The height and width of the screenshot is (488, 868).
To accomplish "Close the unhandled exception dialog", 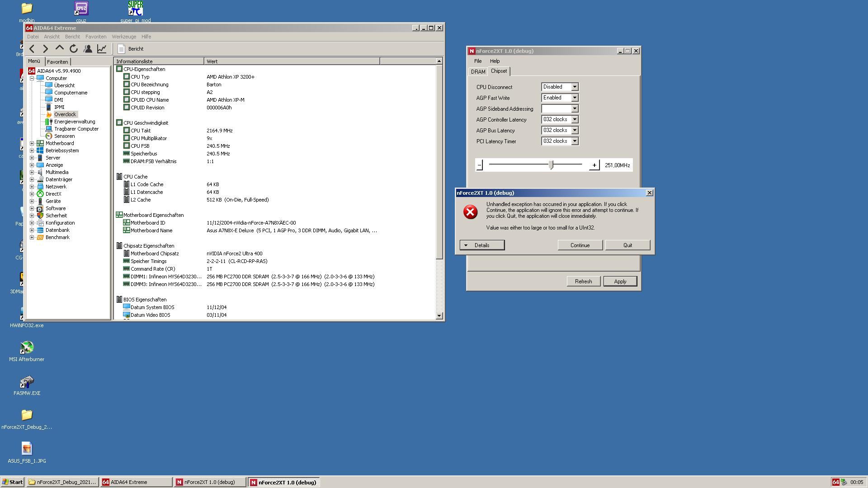I will 650,193.
